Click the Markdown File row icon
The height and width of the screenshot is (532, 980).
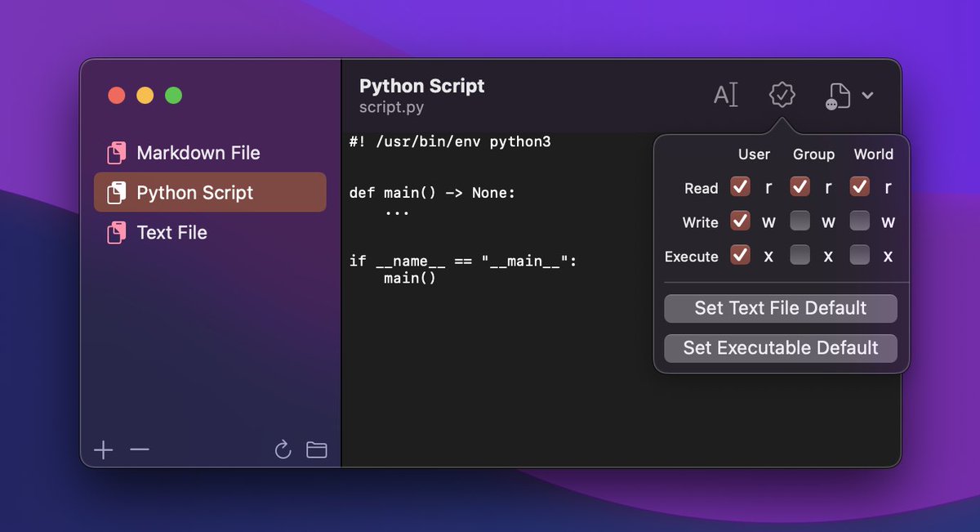(116, 153)
